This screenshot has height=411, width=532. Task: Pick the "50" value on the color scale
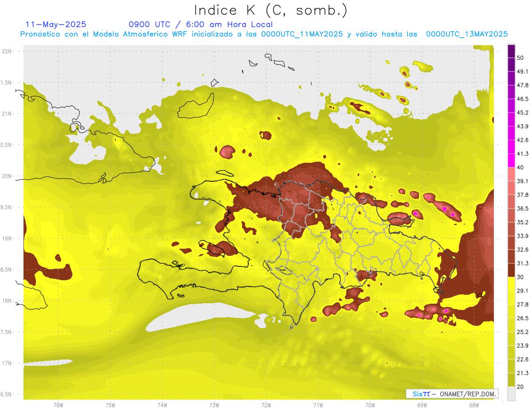pyautogui.click(x=521, y=58)
